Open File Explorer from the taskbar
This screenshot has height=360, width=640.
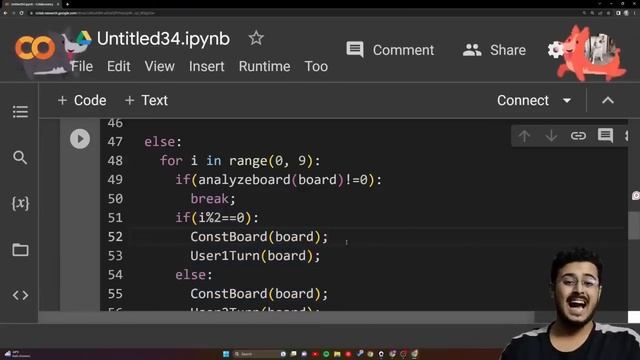(337, 354)
